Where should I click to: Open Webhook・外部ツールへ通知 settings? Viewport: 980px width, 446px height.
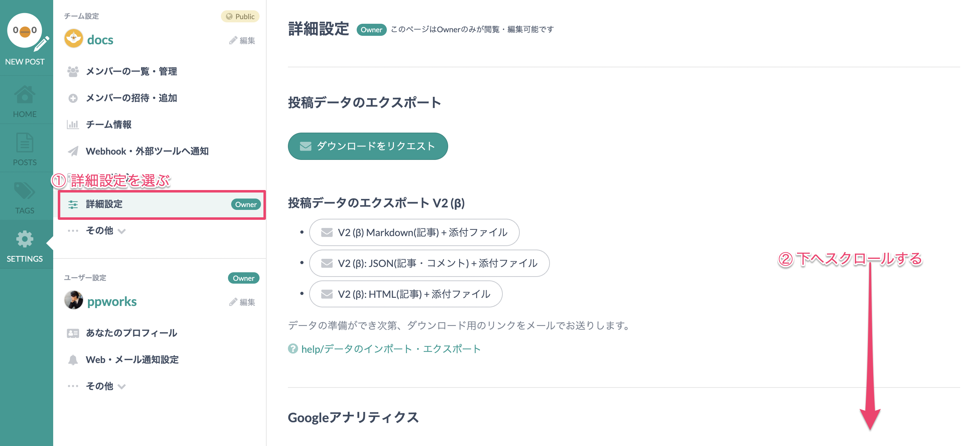tap(146, 151)
